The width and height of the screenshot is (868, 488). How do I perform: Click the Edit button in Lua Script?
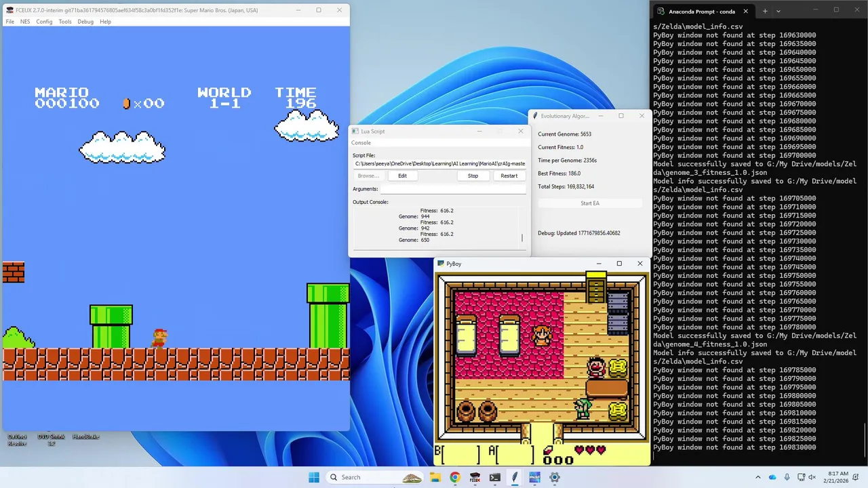point(403,176)
